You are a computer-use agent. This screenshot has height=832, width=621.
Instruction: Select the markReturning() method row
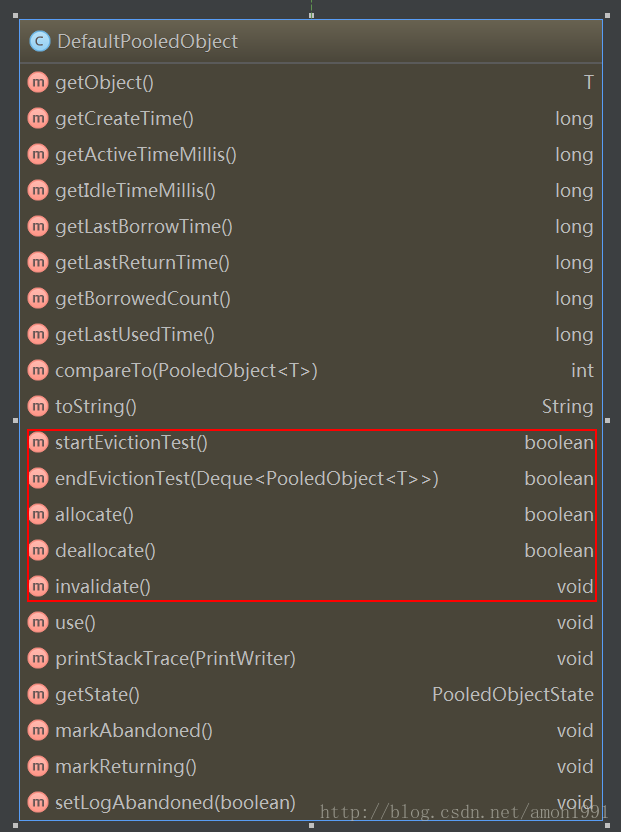(311, 766)
